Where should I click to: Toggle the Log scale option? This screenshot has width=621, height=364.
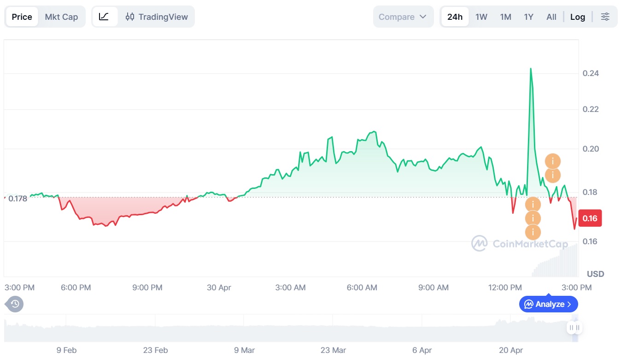pos(577,17)
